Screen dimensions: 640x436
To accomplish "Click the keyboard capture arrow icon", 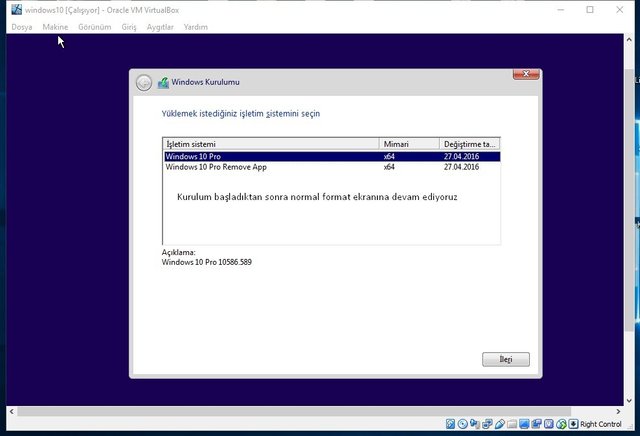I will pyautogui.click(x=573, y=424).
